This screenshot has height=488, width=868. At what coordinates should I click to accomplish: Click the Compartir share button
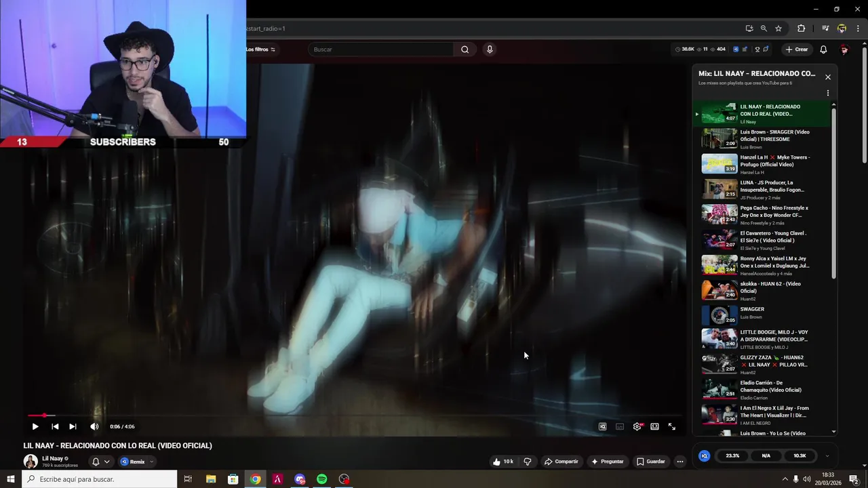pos(561,462)
